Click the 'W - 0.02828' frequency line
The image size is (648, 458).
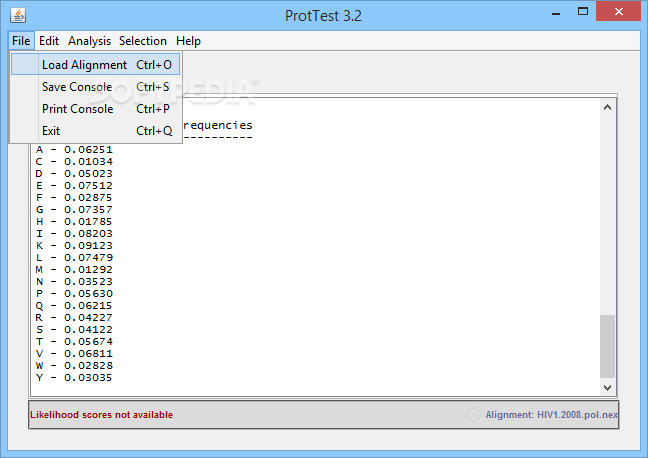click(x=74, y=365)
